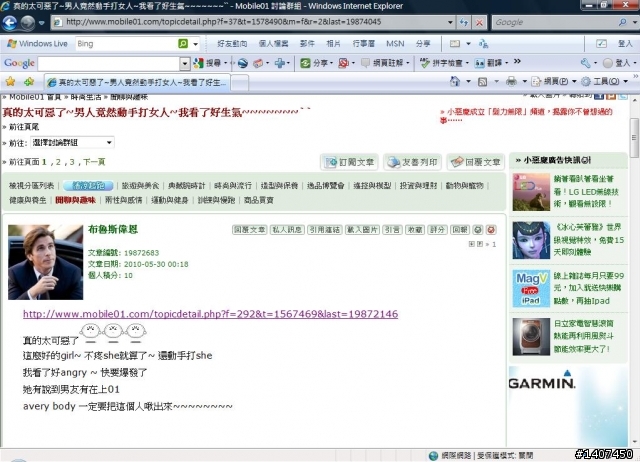Click the Windows Live box-check icon beside 登入
Viewport: 640px width, 462px height.
point(601,43)
